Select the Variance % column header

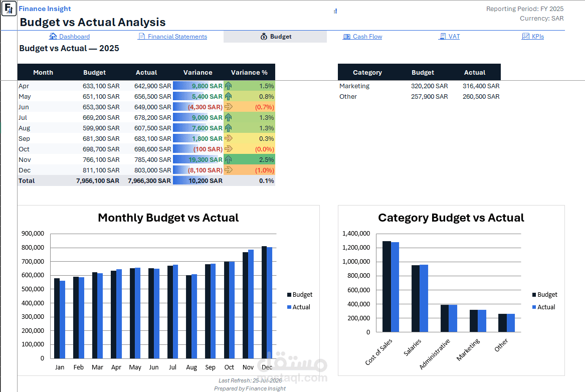click(x=249, y=72)
